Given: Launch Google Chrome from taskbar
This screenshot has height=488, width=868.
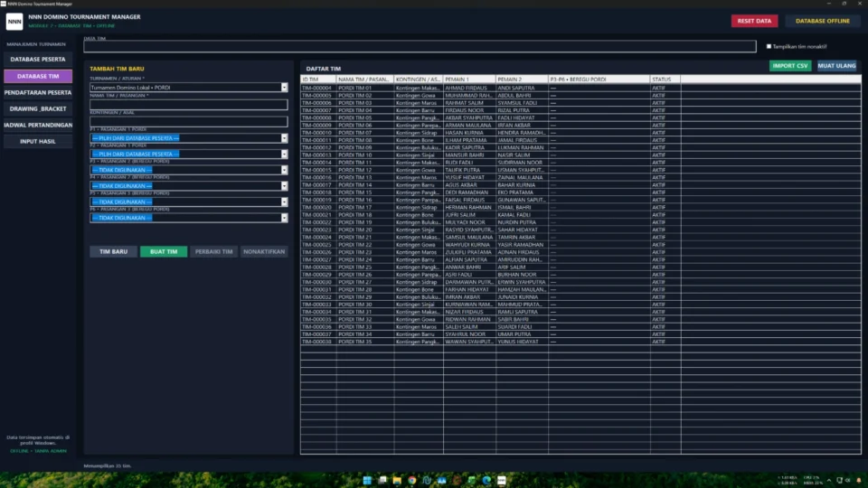Looking at the screenshot, I should [412, 480].
